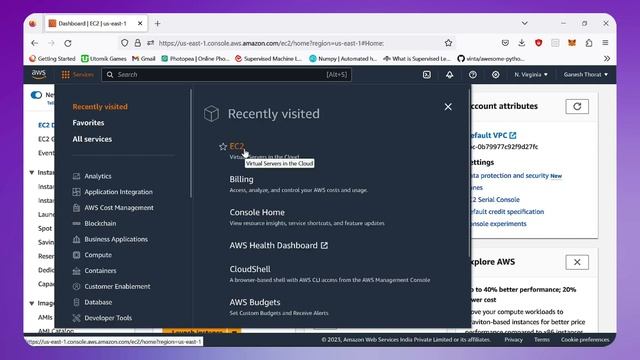Open Cookie preferences in the footer

[x=585, y=340]
